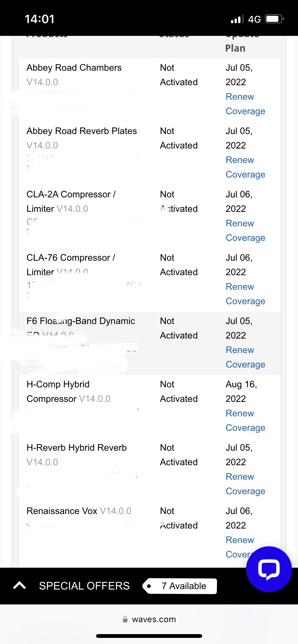Renew Coverage for Abbey Road Reverb Plates

pyautogui.click(x=245, y=167)
